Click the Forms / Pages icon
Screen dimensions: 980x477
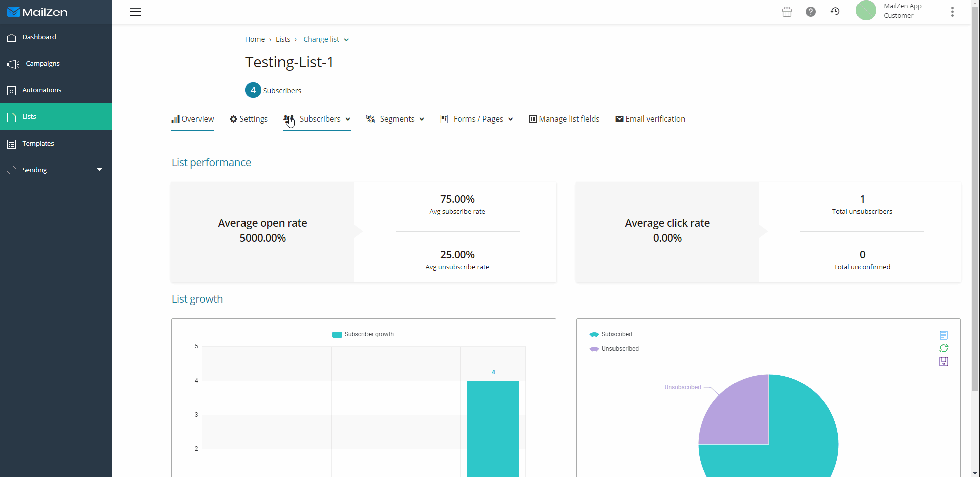(x=444, y=119)
